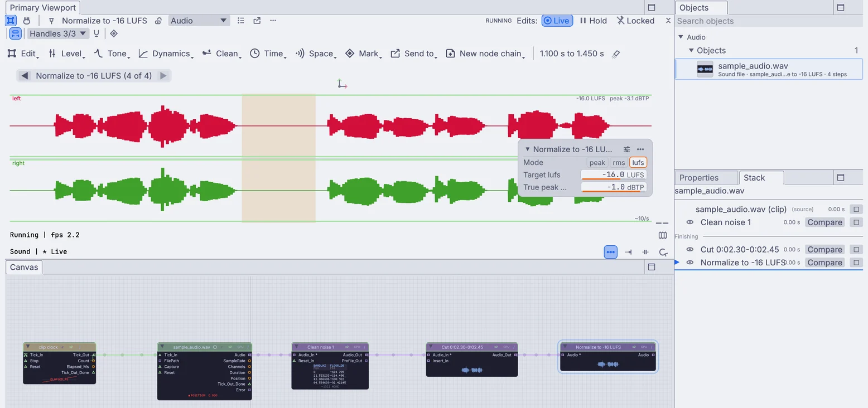868x408 pixels.
Task: Click the map-like icon below the waveform
Action: coord(663,235)
